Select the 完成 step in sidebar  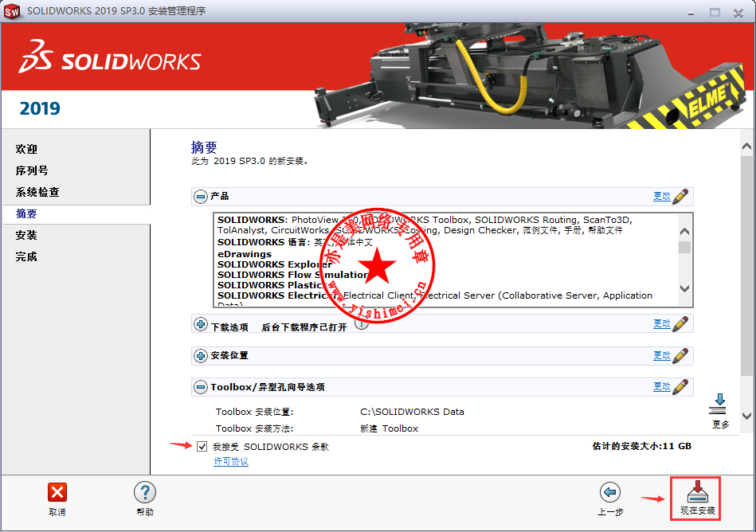point(26,257)
